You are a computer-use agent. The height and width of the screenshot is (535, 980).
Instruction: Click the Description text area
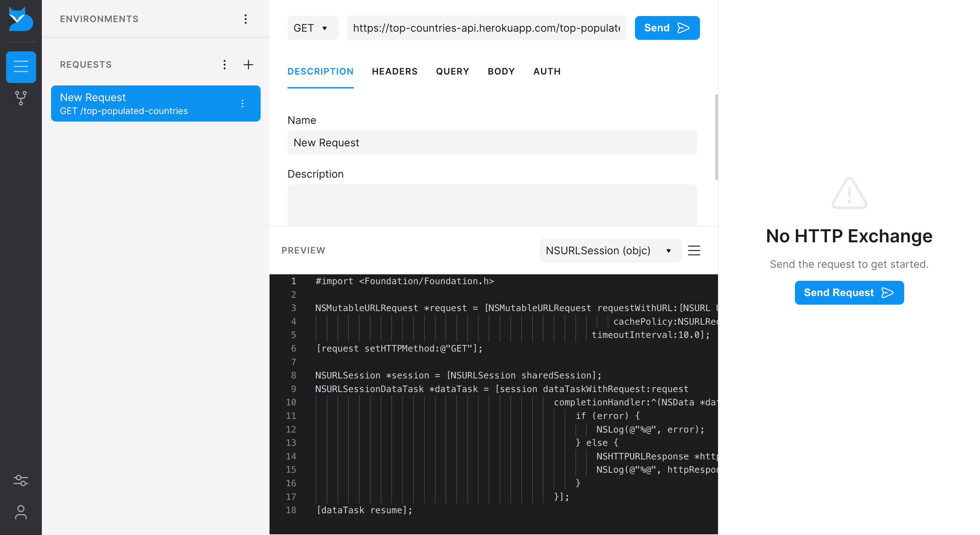[492, 205]
